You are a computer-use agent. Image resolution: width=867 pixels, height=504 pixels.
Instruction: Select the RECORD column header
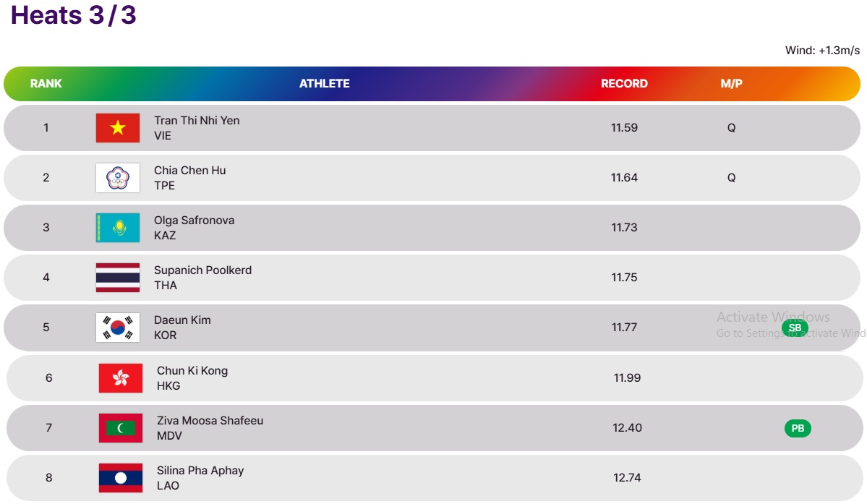[x=624, y=83]
